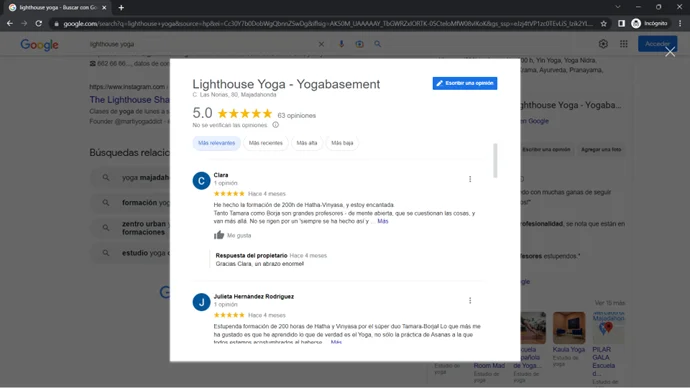Expand Clara's review with Más link
Image resolution: width=690 pixels, height=388 pixels.
coord(383,221)
